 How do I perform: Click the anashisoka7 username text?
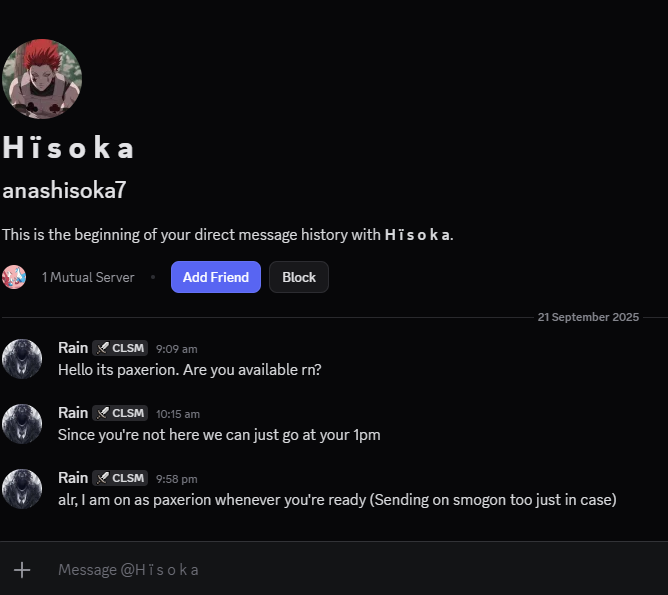64,190
